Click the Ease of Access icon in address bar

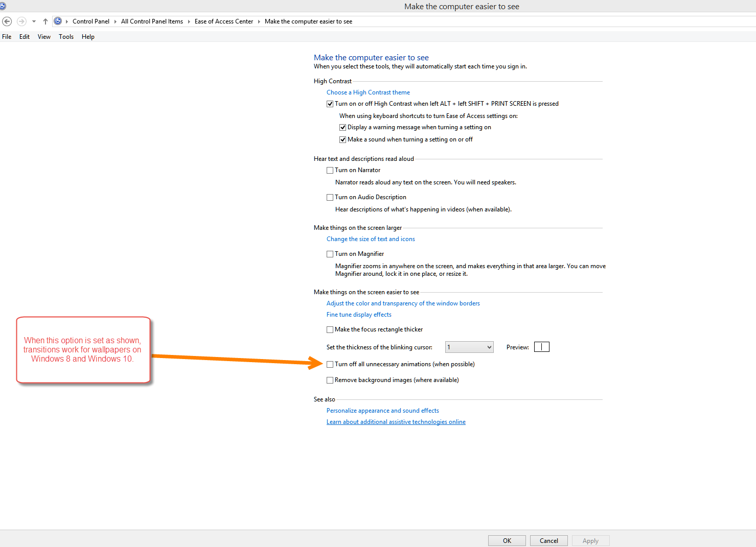pyautogui.click(x=58, y=21)
